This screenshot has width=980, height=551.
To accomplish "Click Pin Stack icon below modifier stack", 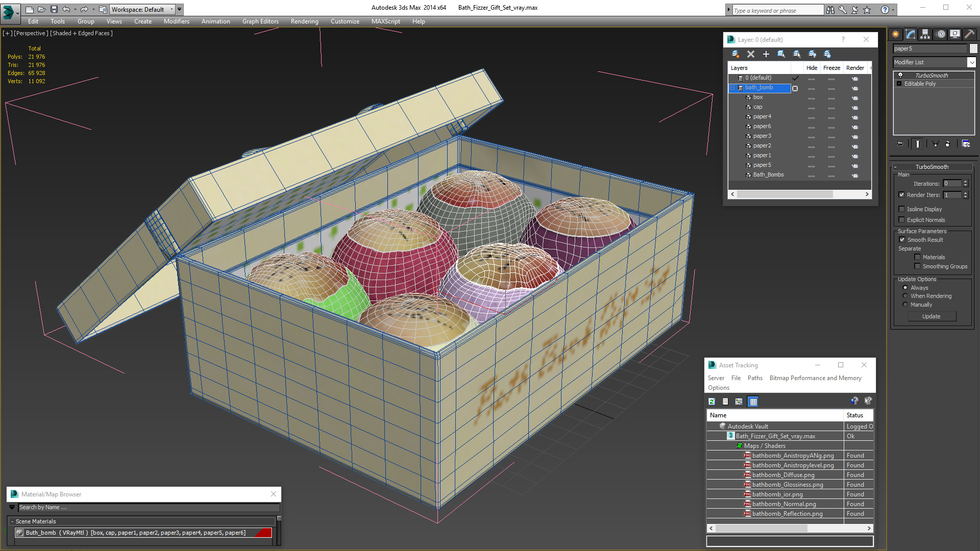I will point(900,144).
